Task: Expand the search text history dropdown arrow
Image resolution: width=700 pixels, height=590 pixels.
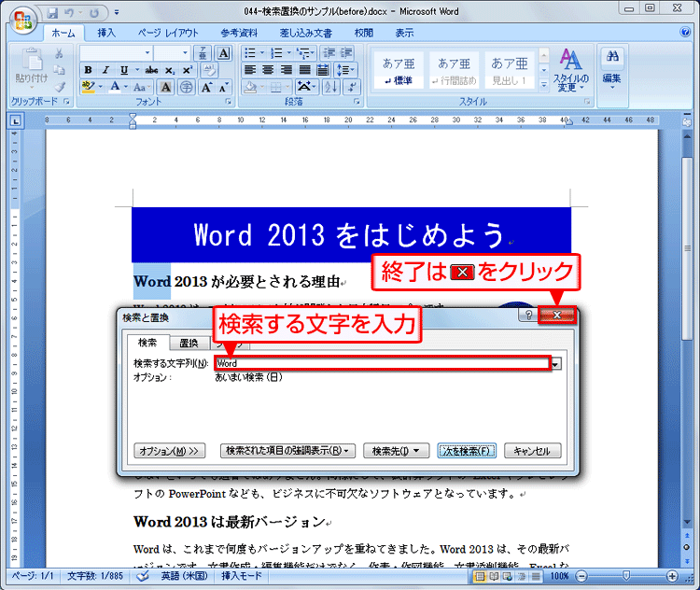Action: (555, 364)
